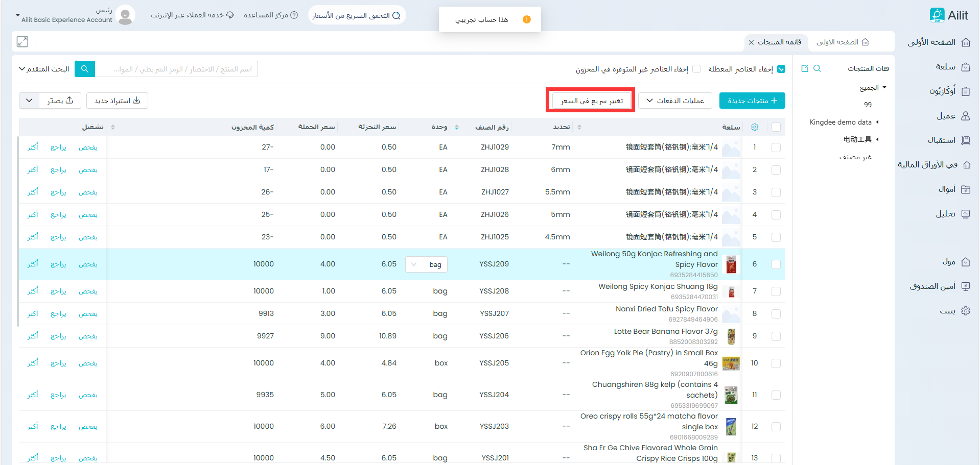Expand Kingdee demo data category
Screen dimensions: 980x465
878,122
